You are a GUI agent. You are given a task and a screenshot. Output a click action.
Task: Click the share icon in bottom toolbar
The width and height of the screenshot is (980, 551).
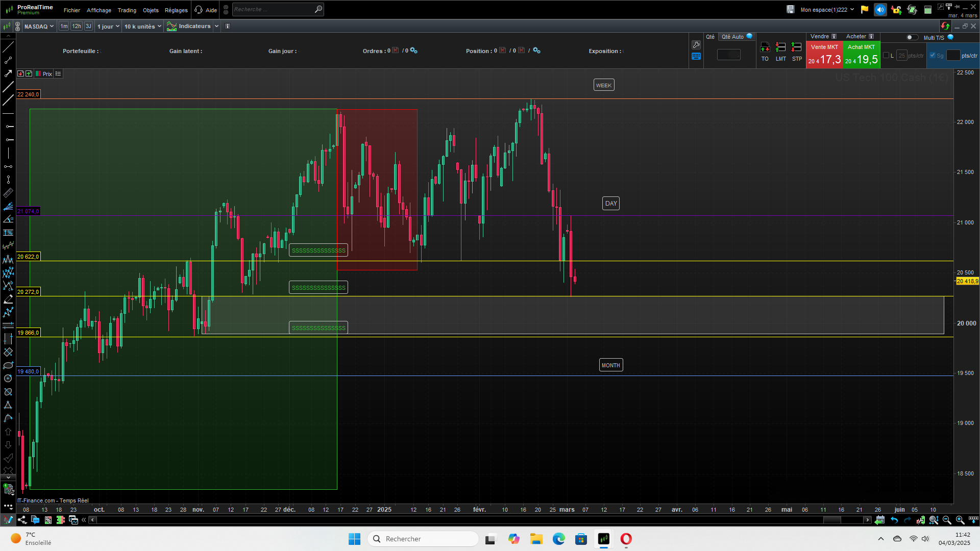coord(22,520)
